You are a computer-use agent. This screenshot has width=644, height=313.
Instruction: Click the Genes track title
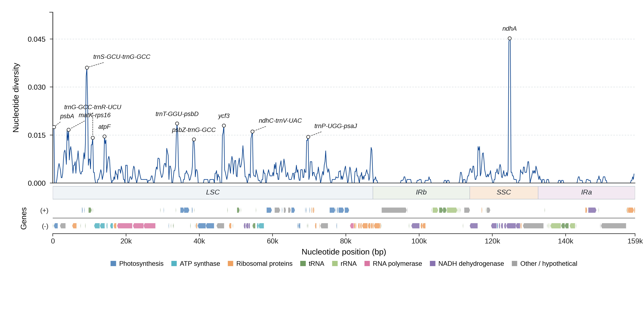pos(24,218)
